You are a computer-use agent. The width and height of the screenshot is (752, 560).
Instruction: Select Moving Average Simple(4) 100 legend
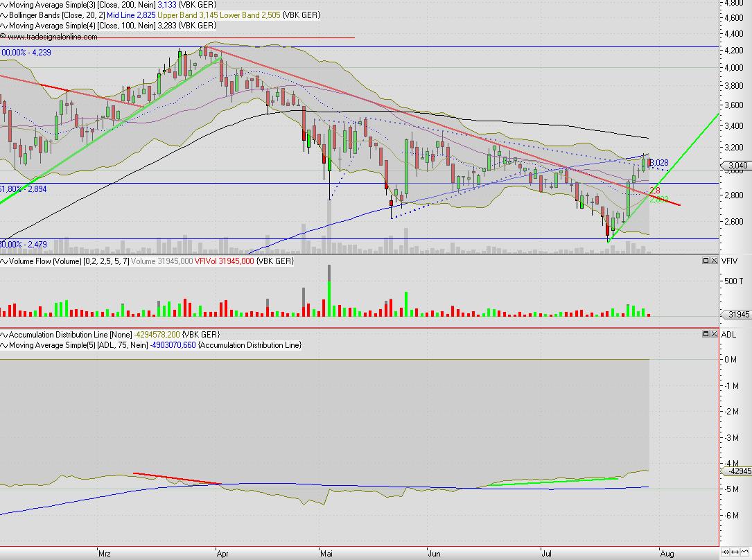point(82,26)
